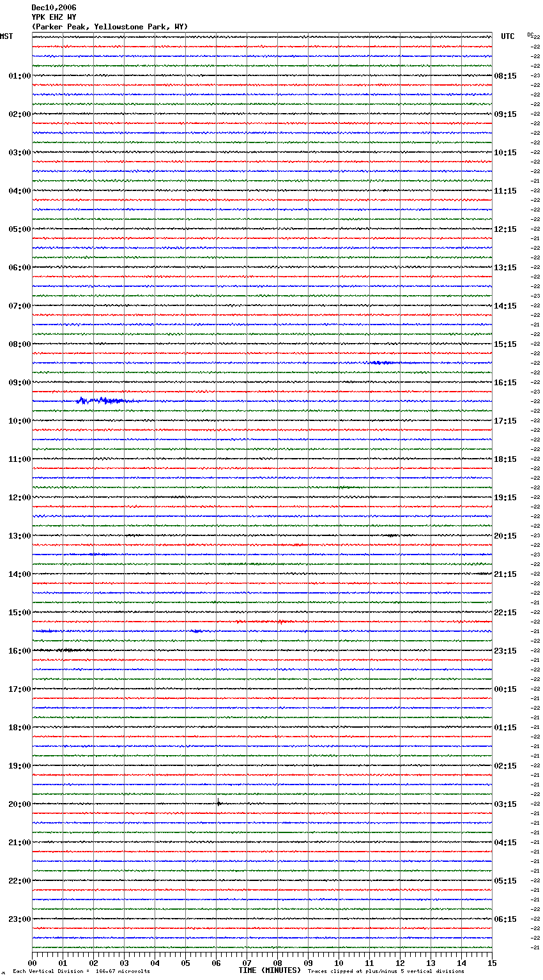Viewport: 543px width, 980px height.
Task: Select the '01:00' MST hour label
Action: pyautogui.click(x=20, y=76)
